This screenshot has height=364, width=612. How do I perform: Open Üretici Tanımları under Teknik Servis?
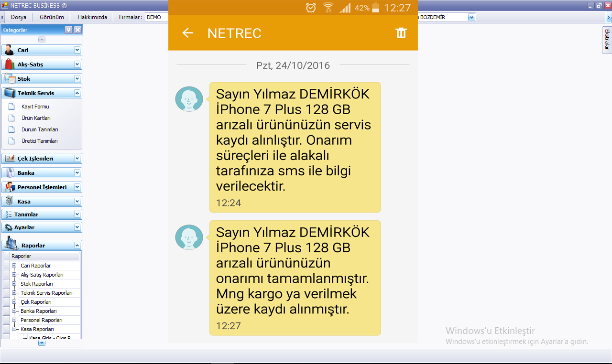(39, 141)
